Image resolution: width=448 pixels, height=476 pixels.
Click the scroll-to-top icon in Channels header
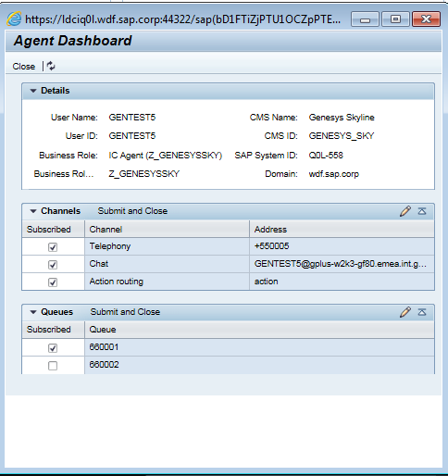click(422, 211)
